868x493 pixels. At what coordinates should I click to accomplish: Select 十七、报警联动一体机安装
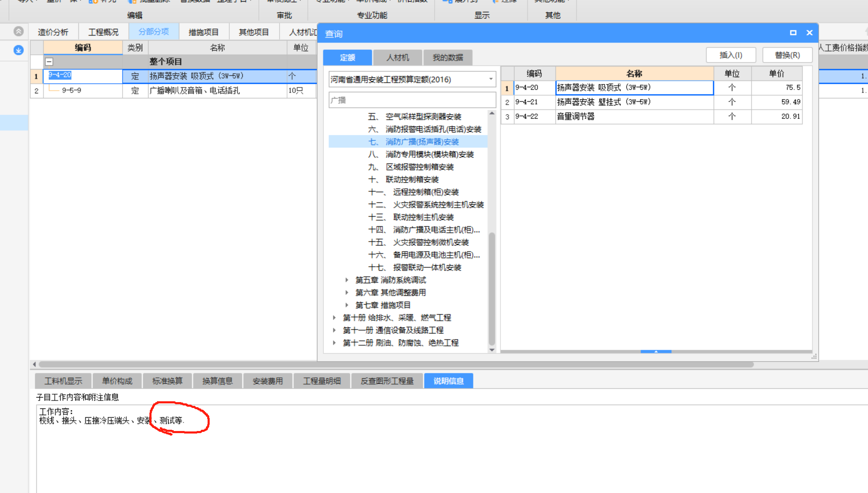[414, 267]
